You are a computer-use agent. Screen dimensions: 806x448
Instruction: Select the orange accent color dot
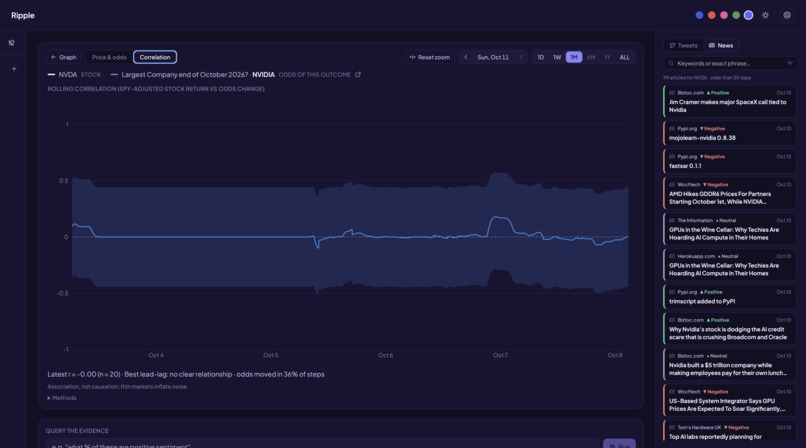(711, 15)
